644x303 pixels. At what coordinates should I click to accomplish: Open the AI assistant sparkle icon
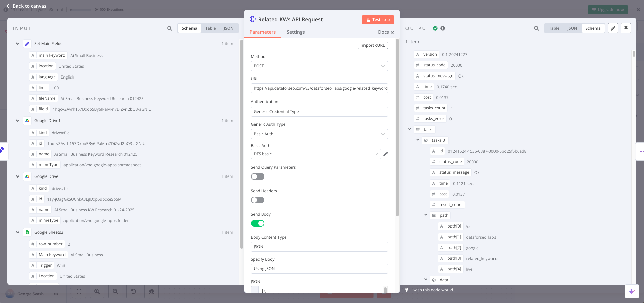[x=632, y=291]
